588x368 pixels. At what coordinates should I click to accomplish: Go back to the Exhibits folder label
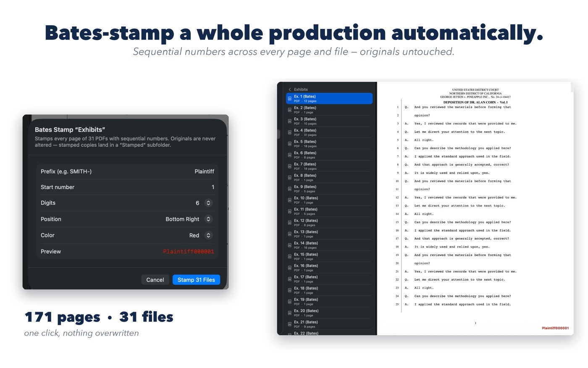pos(301,90)
